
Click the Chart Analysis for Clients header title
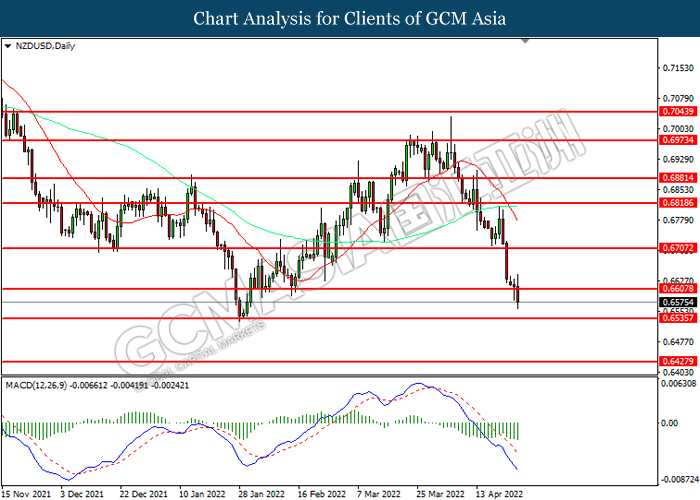click(x=350, y=18)
